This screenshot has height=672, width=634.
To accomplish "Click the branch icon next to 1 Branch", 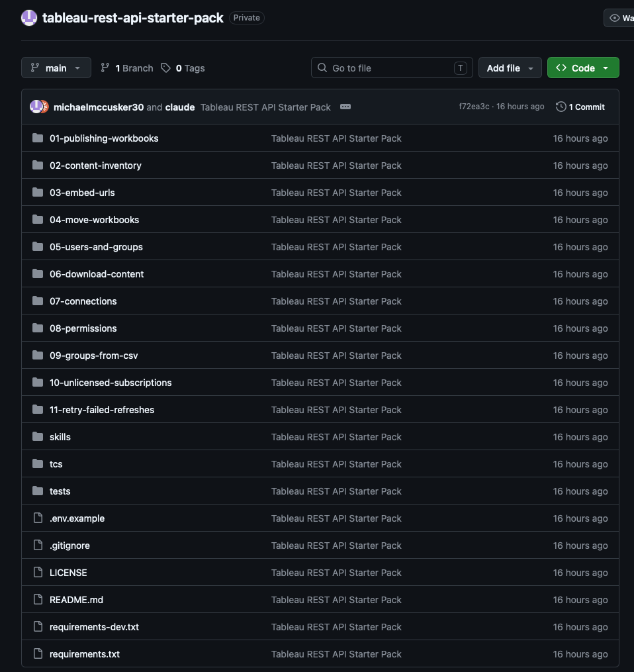I will click(105, 68).
